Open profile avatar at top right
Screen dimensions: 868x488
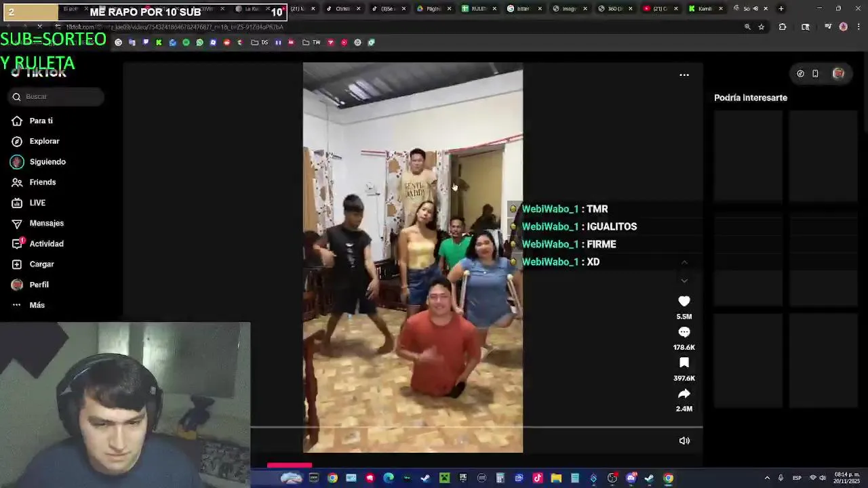click(838, 74)
